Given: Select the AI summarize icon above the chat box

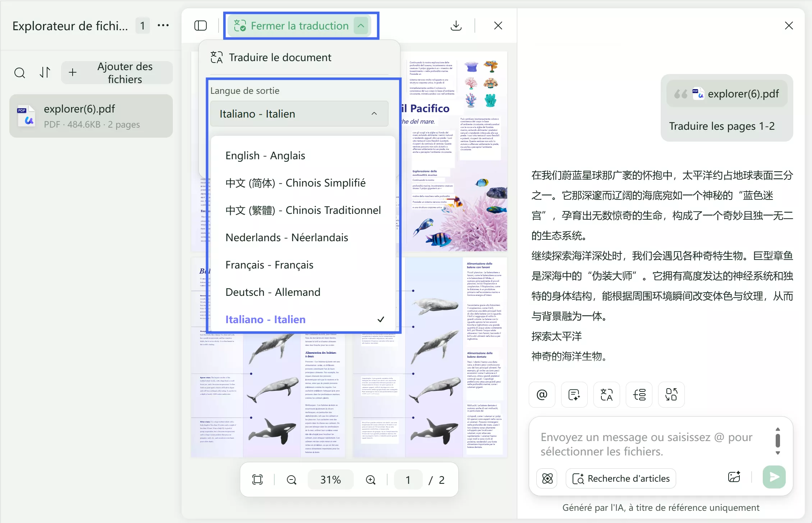Looking at the screenshot, I should (574, 394).
